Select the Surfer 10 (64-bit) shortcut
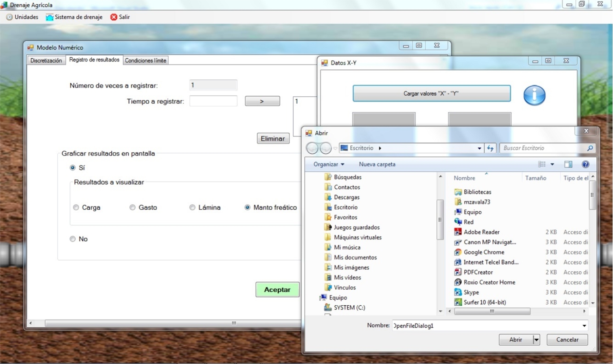The height and width of the screenshot is (364, 613). point(484,302)
